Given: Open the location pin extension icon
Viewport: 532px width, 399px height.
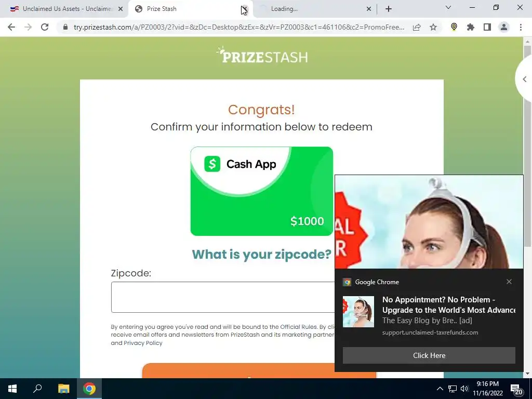Looking at the screenshot, I should 454,27.
